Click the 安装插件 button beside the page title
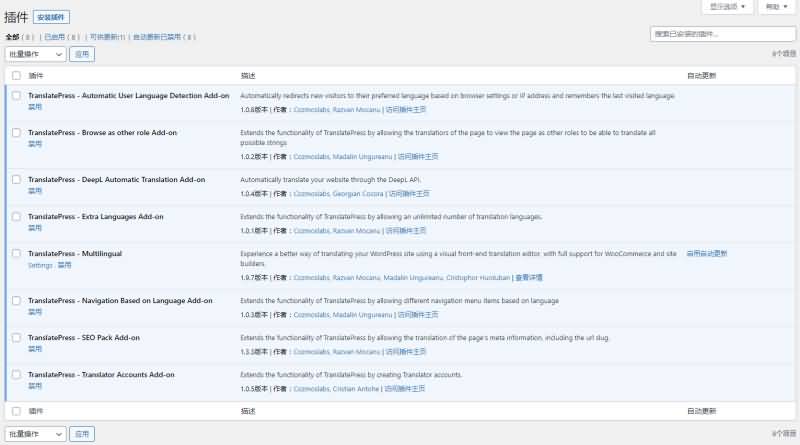 coord(52,17)
